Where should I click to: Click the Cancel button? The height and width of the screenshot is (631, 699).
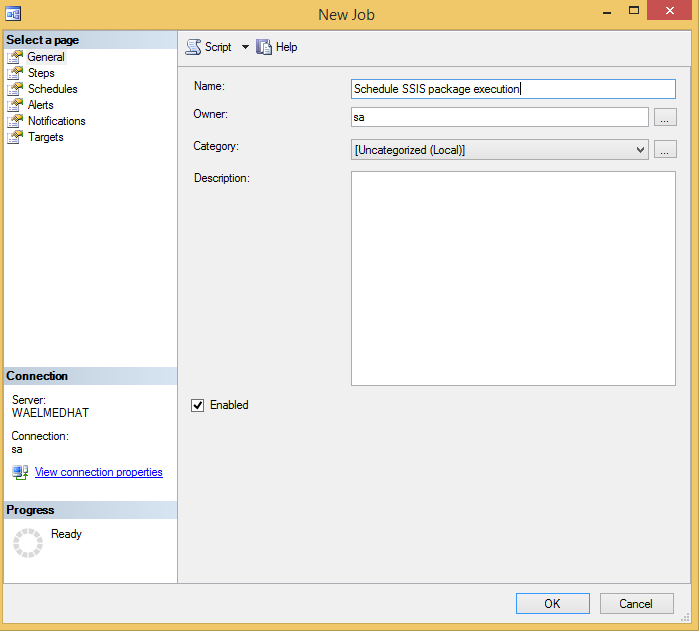(637, 604)
